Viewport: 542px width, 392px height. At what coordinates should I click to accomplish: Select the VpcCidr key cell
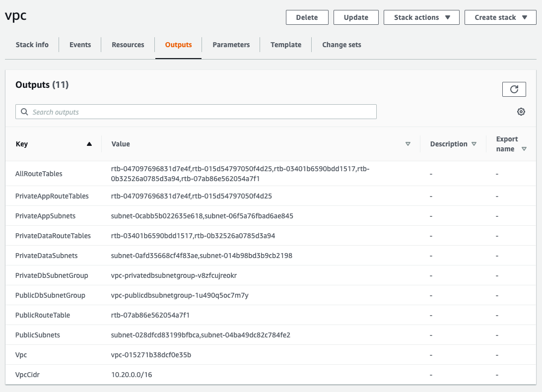click(x=27, y=375)
